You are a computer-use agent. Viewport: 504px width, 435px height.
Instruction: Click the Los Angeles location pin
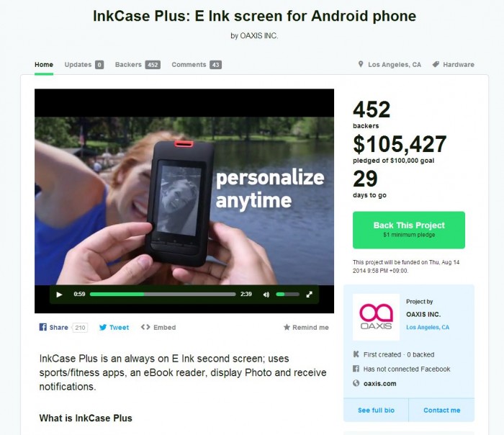tap(361, 64)
